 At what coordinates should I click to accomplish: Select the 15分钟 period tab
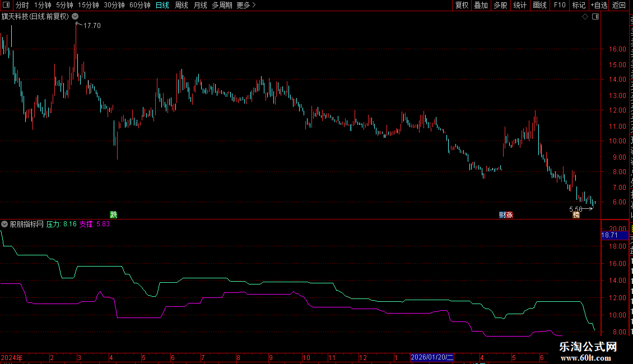(x=88, y=5)
